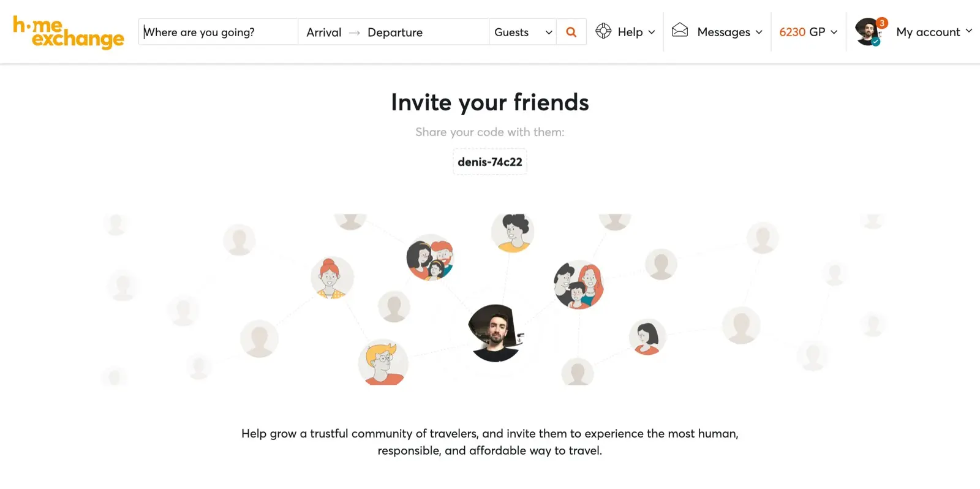Click the red-haired woman avatar illustration
Screen dimensions: 980x489
tap(332, 278)
